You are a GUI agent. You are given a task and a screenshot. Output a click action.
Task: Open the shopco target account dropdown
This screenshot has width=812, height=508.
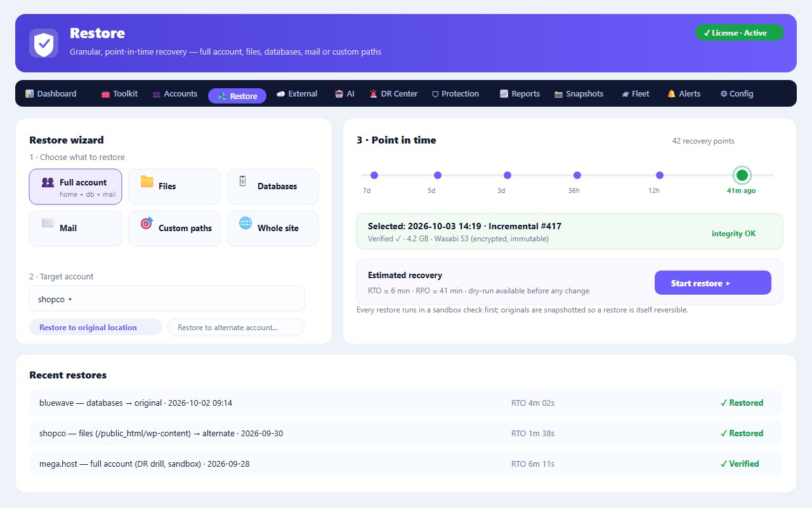click(167, 299)
